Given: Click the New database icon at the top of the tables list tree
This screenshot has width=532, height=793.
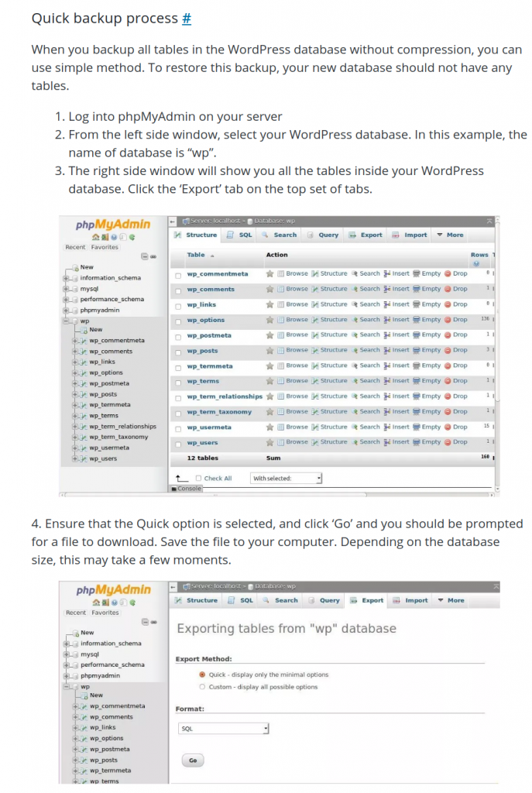Looking at the screenshot, I should click(76, 267).
